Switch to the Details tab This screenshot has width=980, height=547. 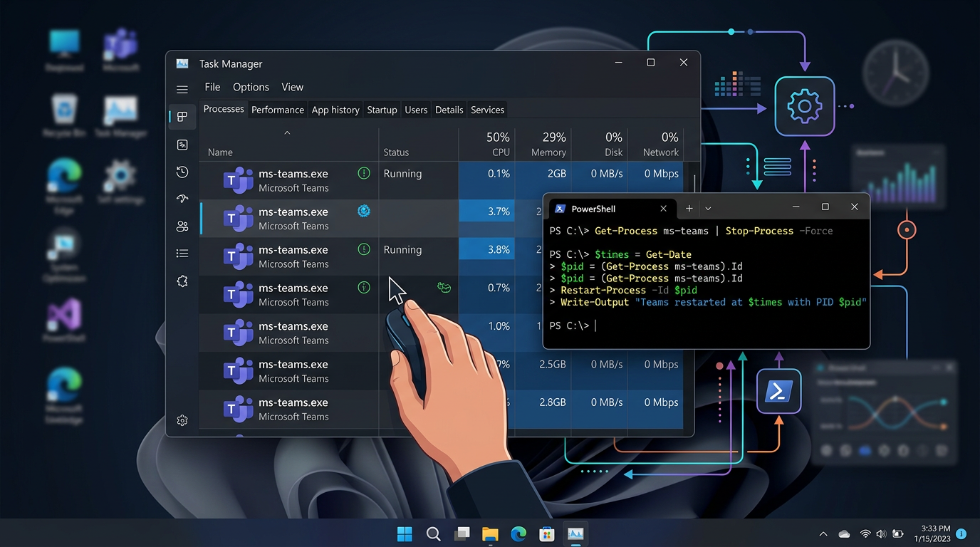[x=449, y=110]
